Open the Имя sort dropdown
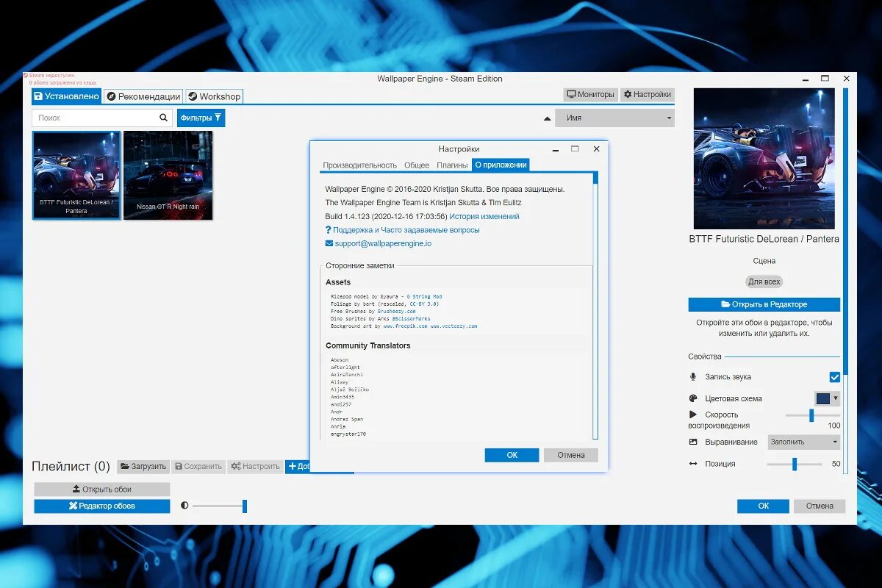The image size is (882, 588). (614, 118)
